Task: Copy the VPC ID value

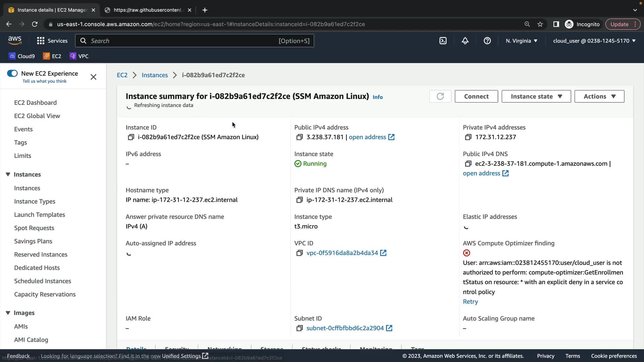Action: (x=299, y=253)
